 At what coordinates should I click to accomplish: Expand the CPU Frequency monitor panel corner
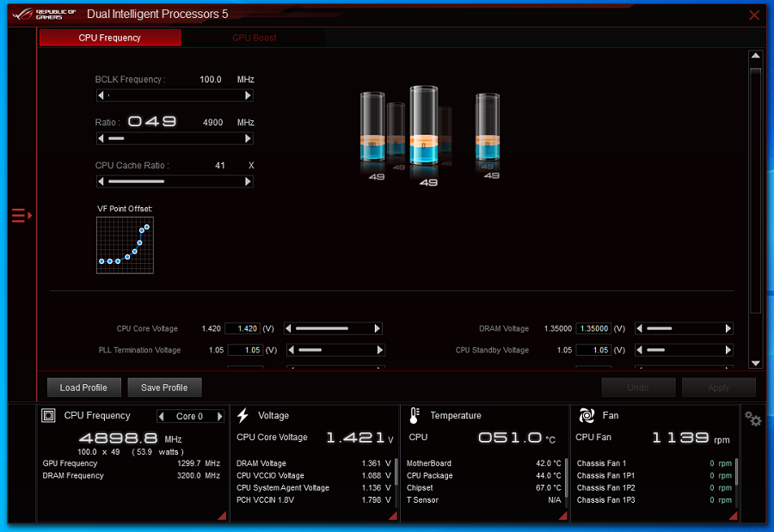point(222,516)
